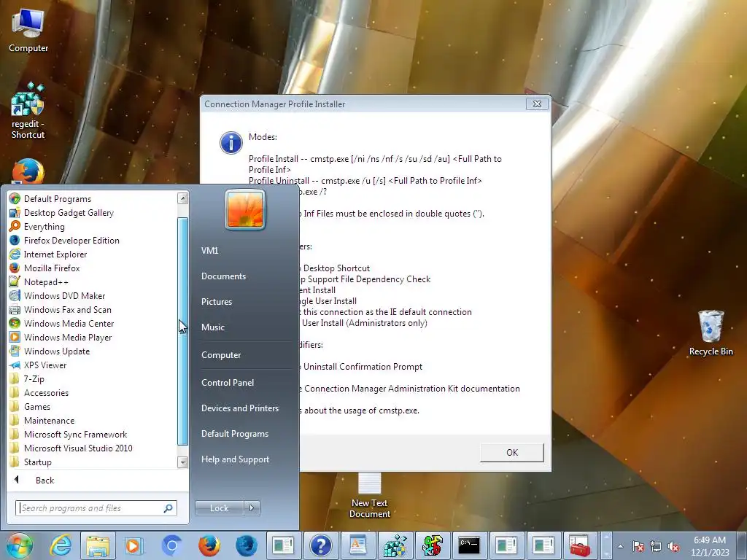Show hidden notification area icons

pos(620,547)
